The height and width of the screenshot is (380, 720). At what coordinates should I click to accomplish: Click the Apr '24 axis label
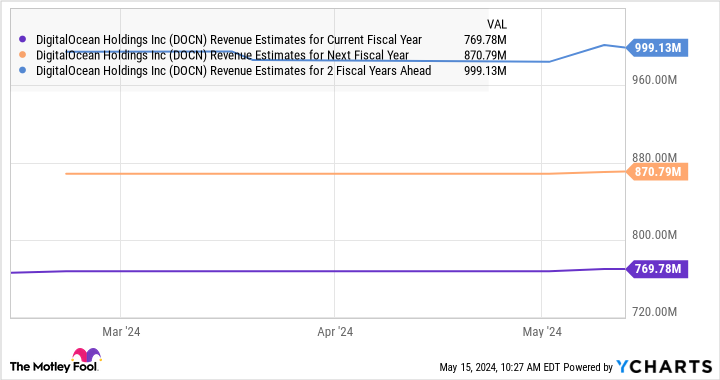(335, 332)
